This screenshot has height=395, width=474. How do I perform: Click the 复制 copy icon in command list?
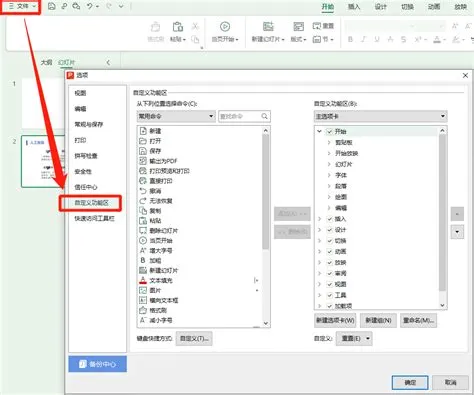pos(143,211)
